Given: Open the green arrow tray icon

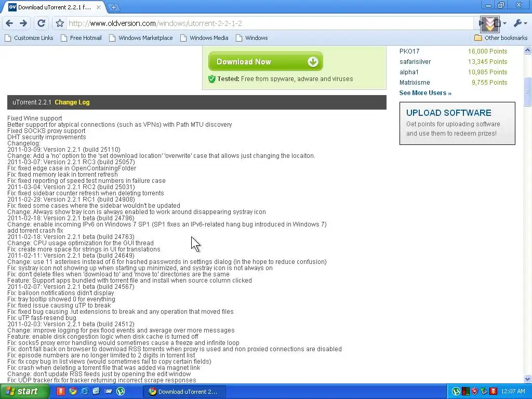Looking at the screenshot, I should click(x=484, y=392).
